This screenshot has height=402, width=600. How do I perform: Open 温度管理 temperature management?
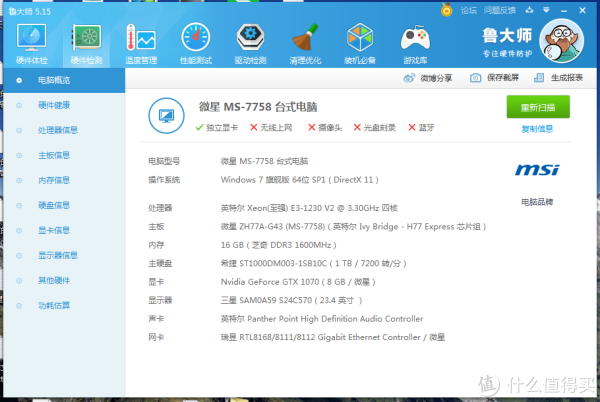click(x=141, y=43)
